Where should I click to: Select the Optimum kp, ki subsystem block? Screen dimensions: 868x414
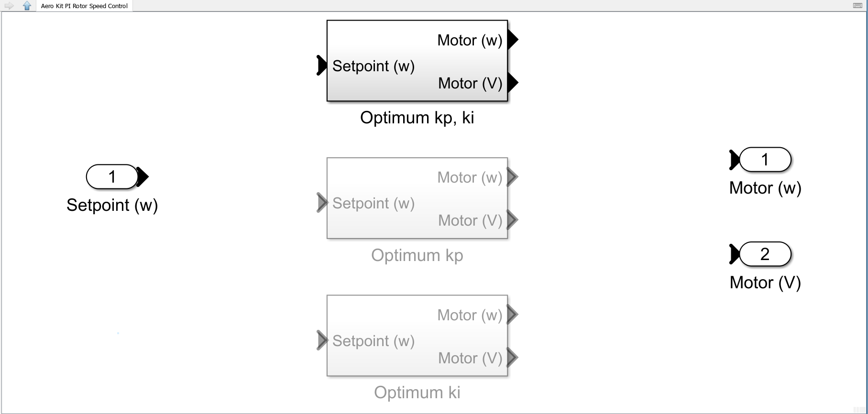pyautogui.click(x=417, y=61)
